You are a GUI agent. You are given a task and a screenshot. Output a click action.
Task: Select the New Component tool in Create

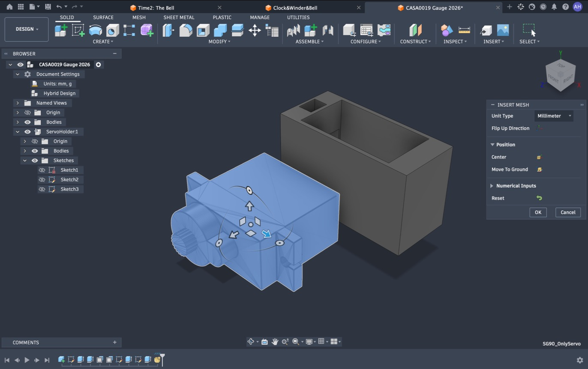61,30
